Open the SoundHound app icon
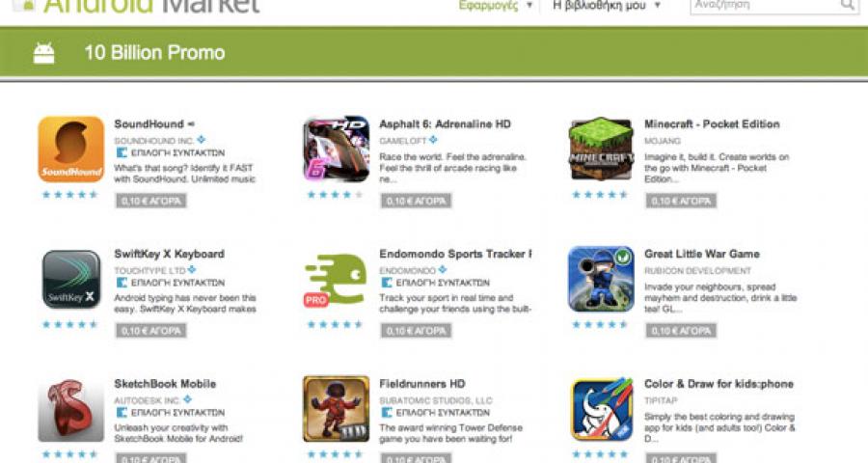The width and height of the screenshot is (868, 463). pos(70,149)
